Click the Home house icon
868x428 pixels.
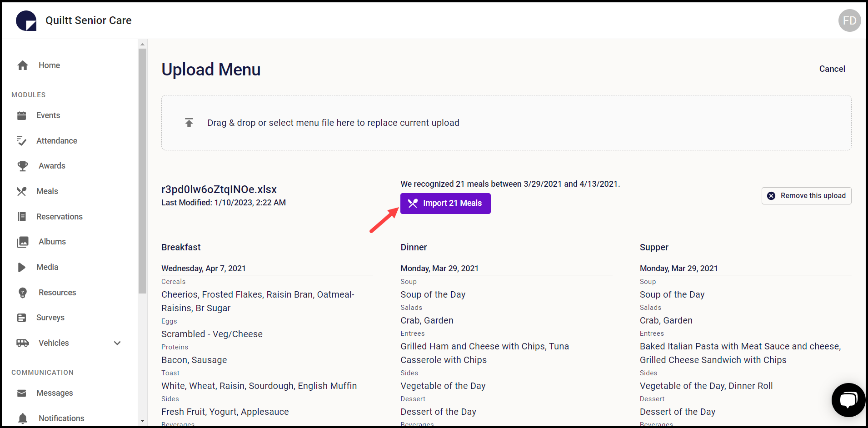23,65
